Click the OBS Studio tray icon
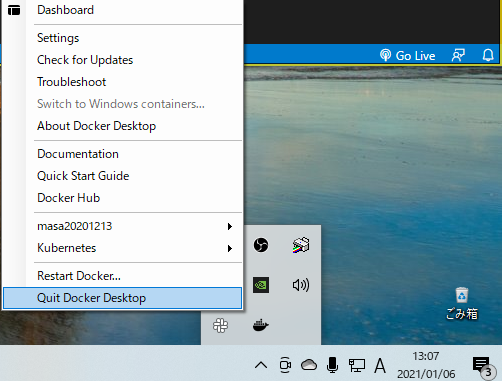 [261, 245]
